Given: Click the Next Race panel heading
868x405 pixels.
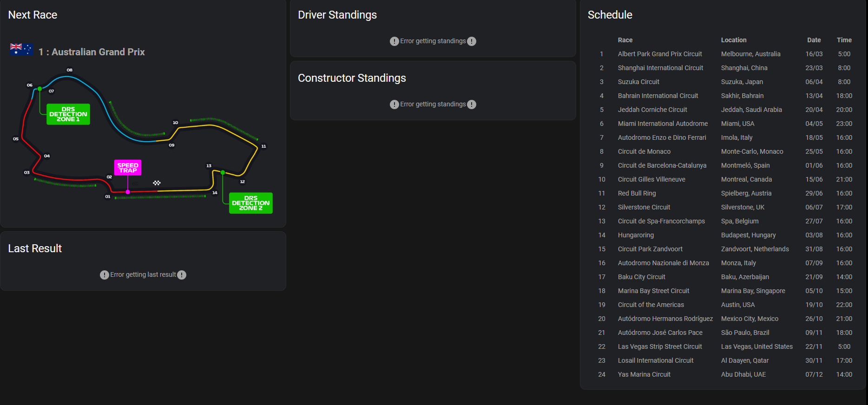Looking at the screenshot, I should tap(33, 15).
